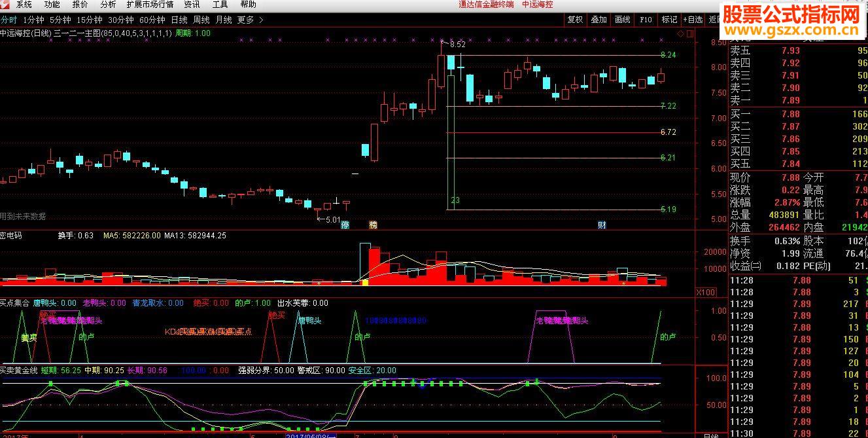Switch to the 5分钟 period tab
Viewport: 868px width, 438px height.
[60, 20]
